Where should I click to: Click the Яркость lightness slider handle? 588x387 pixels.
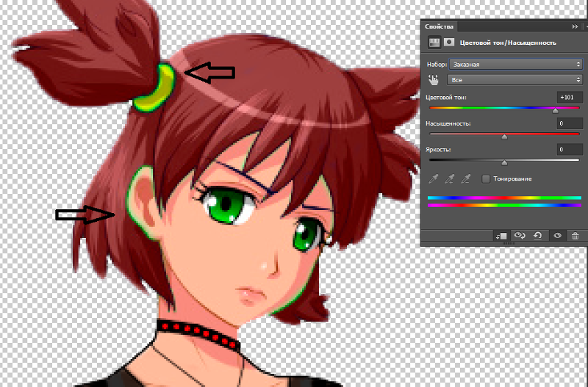[x=504, y=162]
